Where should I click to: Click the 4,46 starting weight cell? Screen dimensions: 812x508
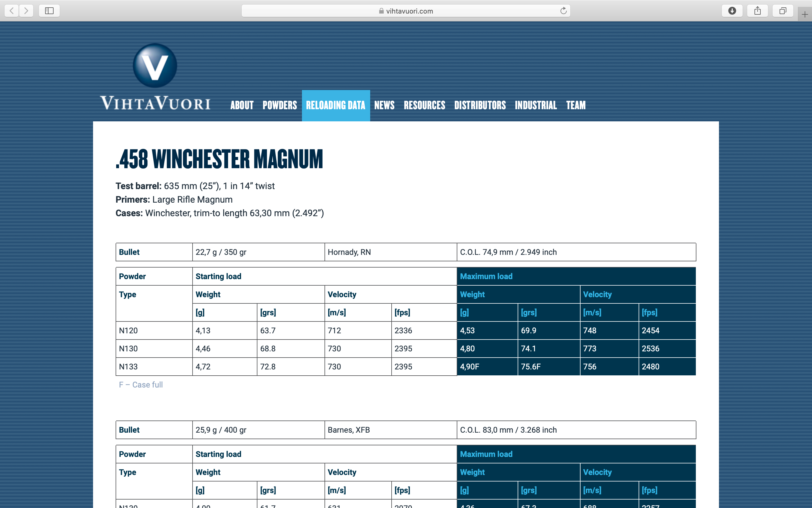coord(224,349)
